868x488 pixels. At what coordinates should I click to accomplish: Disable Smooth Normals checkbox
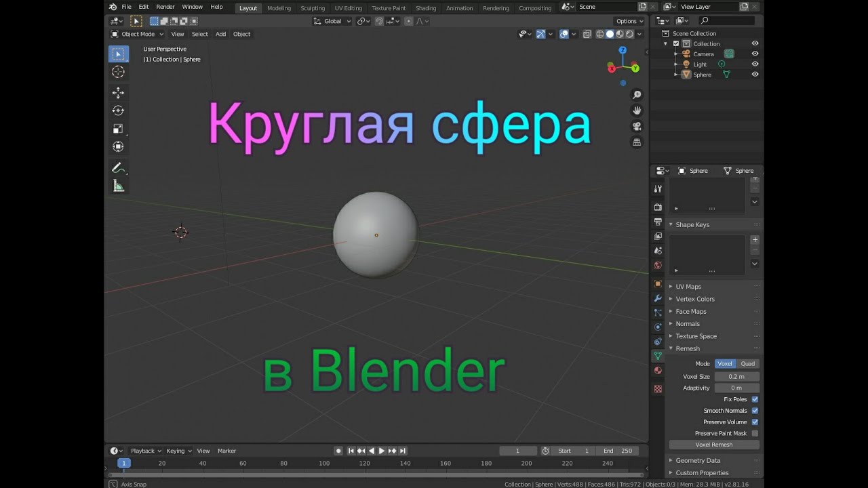[x=755, y=411]
